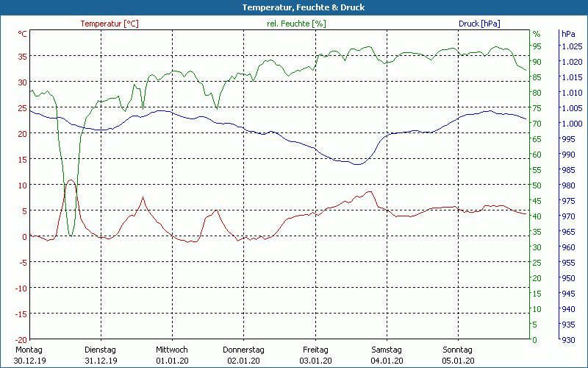Viewport: 588px width, 368px height.
Task: Click the 95 value on humidity axis
Action: (537, 46)
